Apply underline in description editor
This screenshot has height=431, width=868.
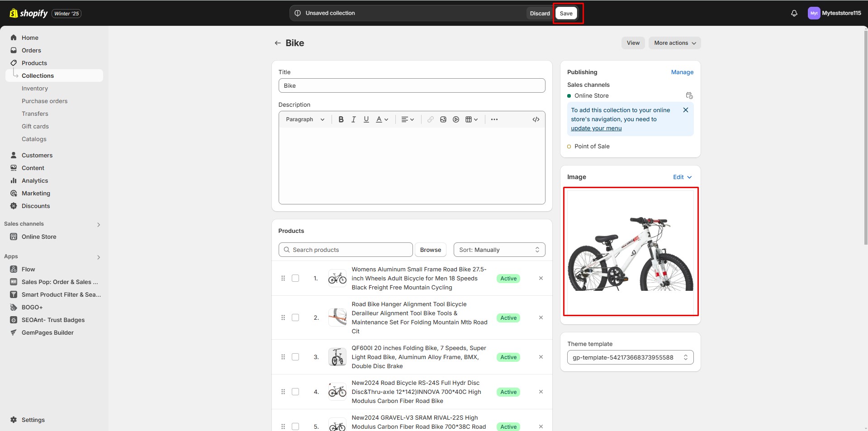click(366, 119)
